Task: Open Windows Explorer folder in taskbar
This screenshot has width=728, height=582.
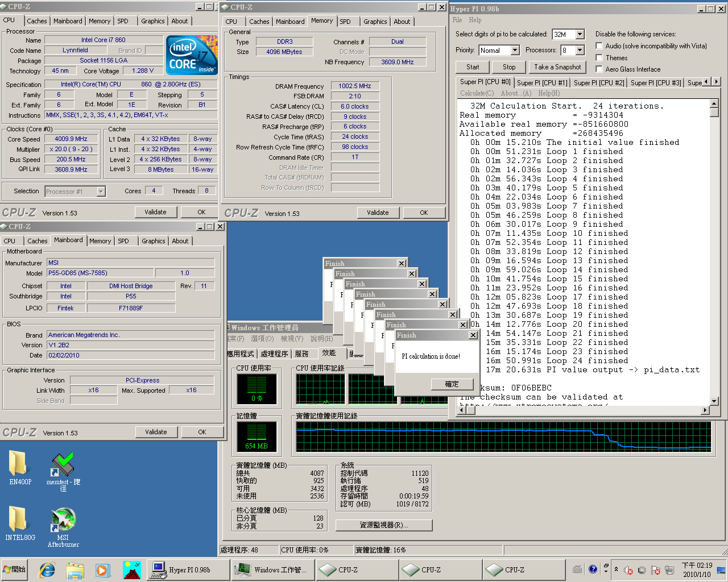Action: 75,569
